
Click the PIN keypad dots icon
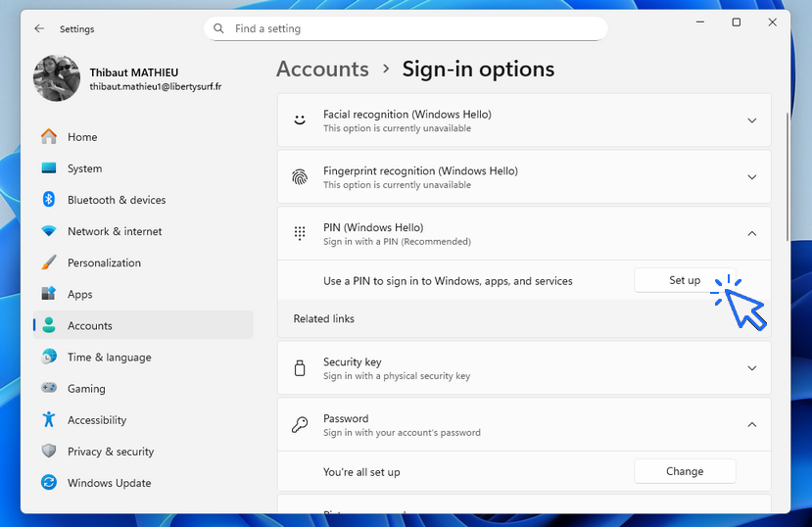pyautogui.click(x=300, y=233)
